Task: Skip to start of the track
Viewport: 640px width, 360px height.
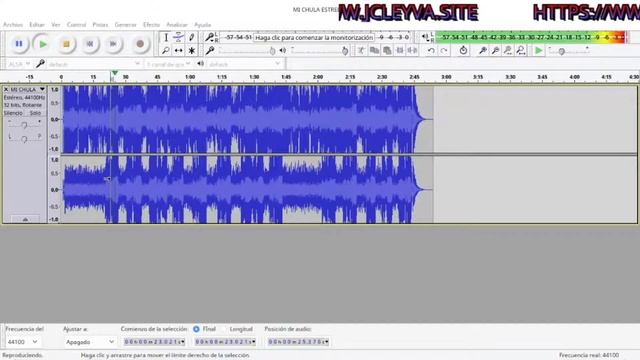Action: tap(90, 44)
